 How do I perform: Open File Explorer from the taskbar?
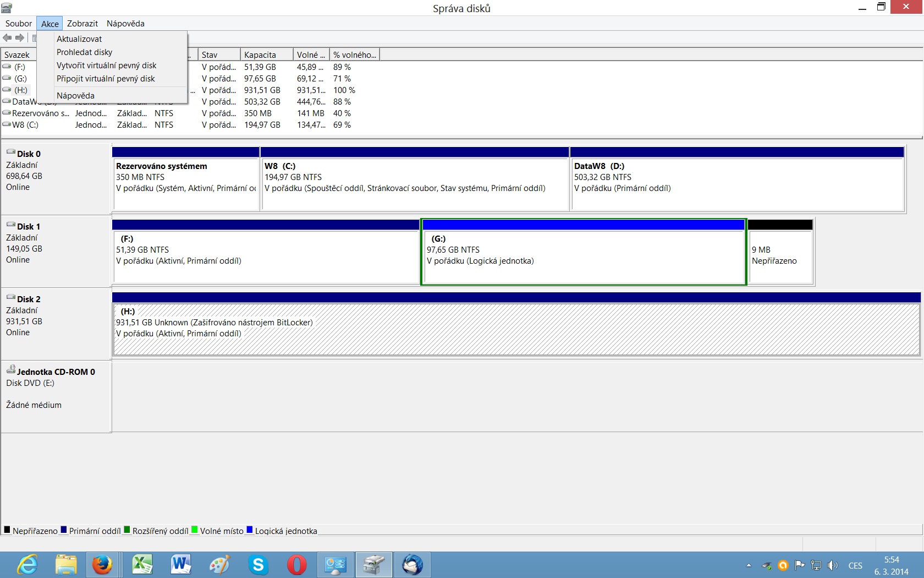click(66, 565)
